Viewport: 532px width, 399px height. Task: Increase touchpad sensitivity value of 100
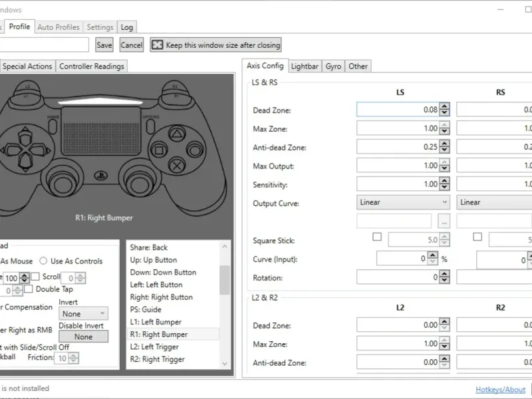(24, 275)
